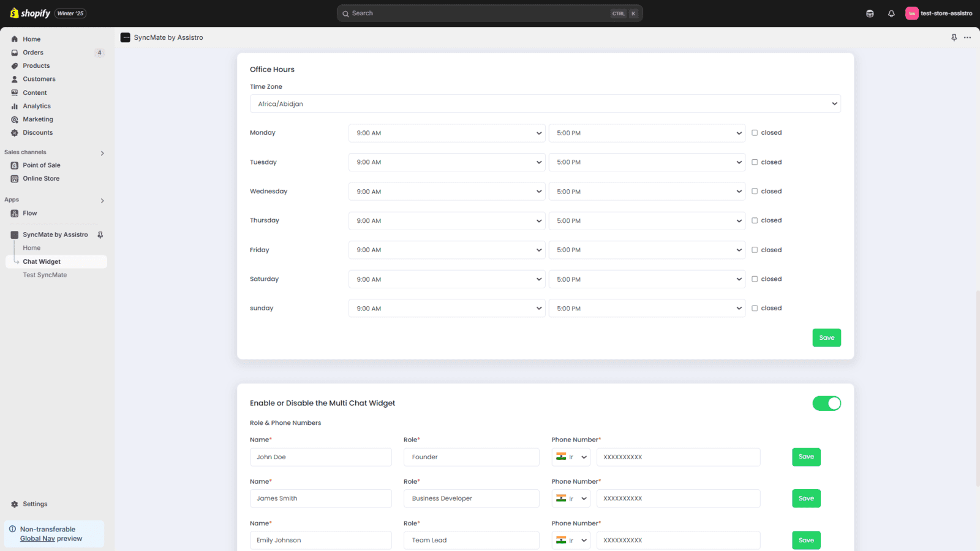Open the three-dot more actions menu
Viewport: 980px width, 551px height.
coord(967,37)
